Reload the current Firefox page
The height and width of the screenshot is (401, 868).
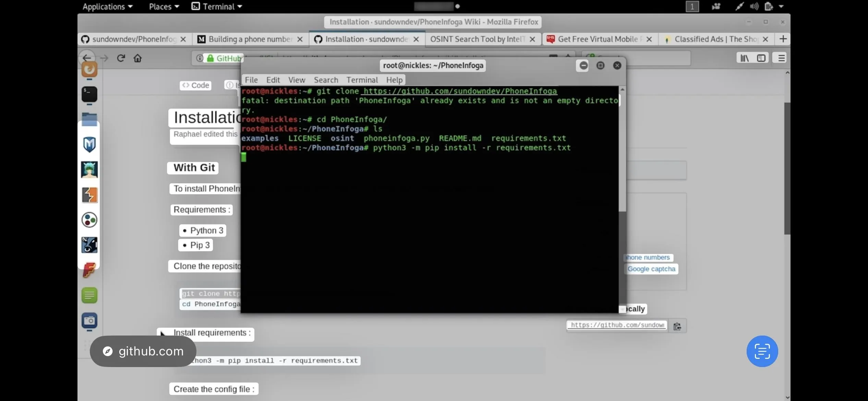point(121,58)
